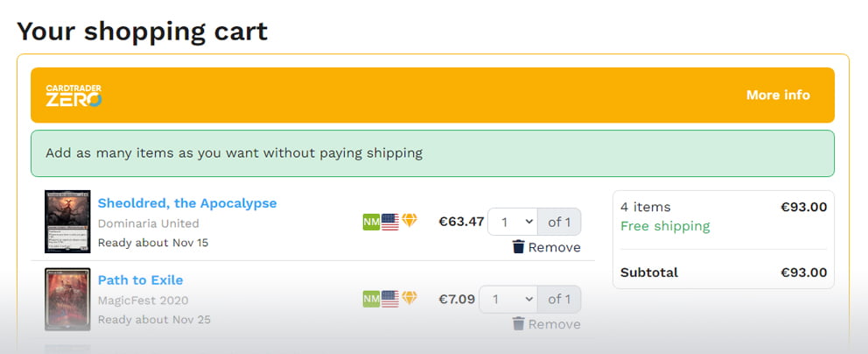This screenshot has width=868, height=354.
Task: Click Sheoldred card thumbnail image
Action: tap(67, 222)
